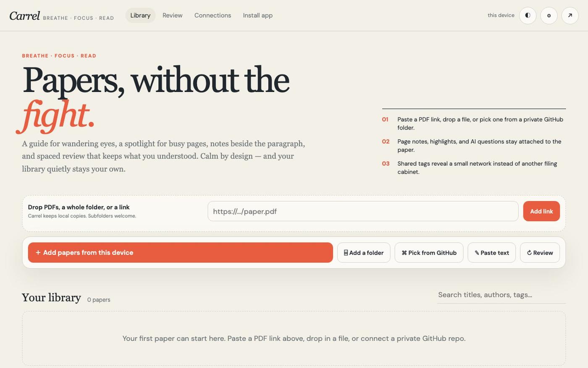Click the Paste text button

[x=492, y=253]
